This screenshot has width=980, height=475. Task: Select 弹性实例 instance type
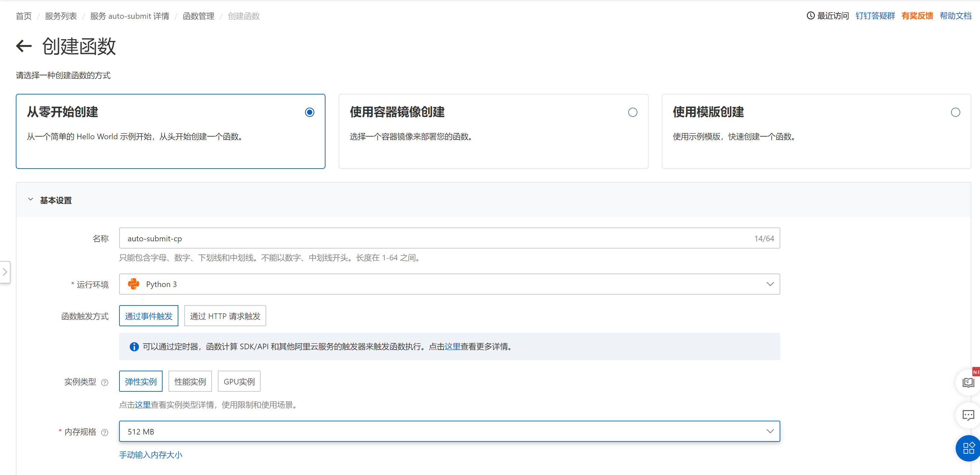[x=141, y=382]
